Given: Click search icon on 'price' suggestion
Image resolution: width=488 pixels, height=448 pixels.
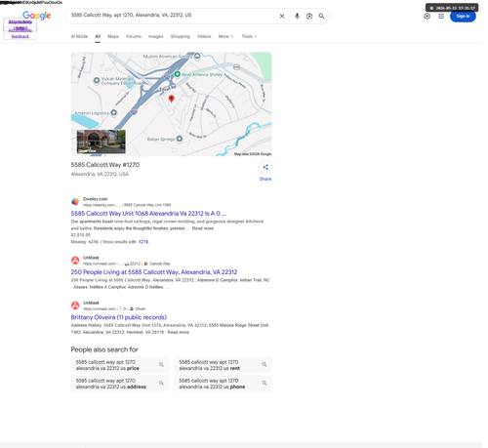Looking at the screenshot, I should 161,365.
